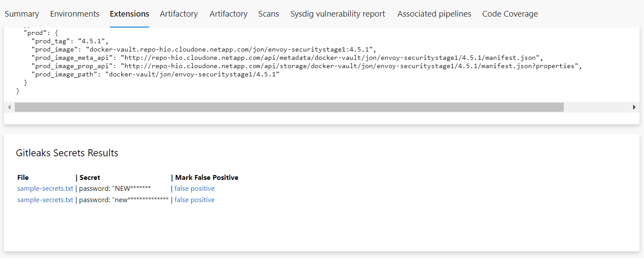
Task: Open sample-secrets.txt link for the "NEW*******" password
Action: coord(45,189)
